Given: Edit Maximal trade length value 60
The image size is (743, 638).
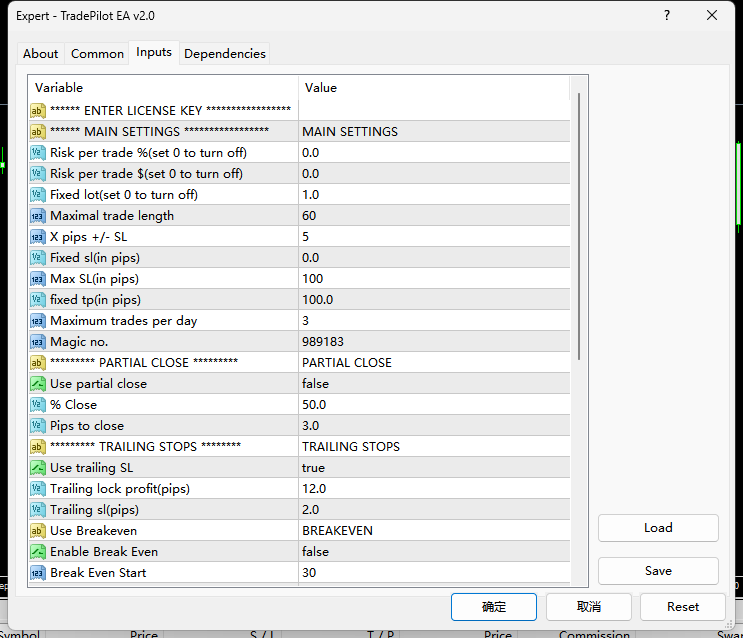Looking at the screenshot, I should coord(434,216).
